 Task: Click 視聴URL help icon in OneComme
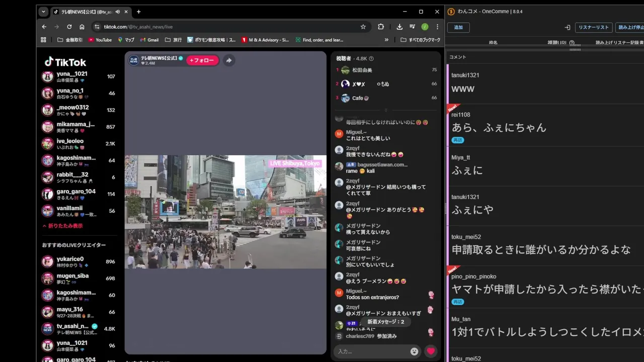point(572,43)
